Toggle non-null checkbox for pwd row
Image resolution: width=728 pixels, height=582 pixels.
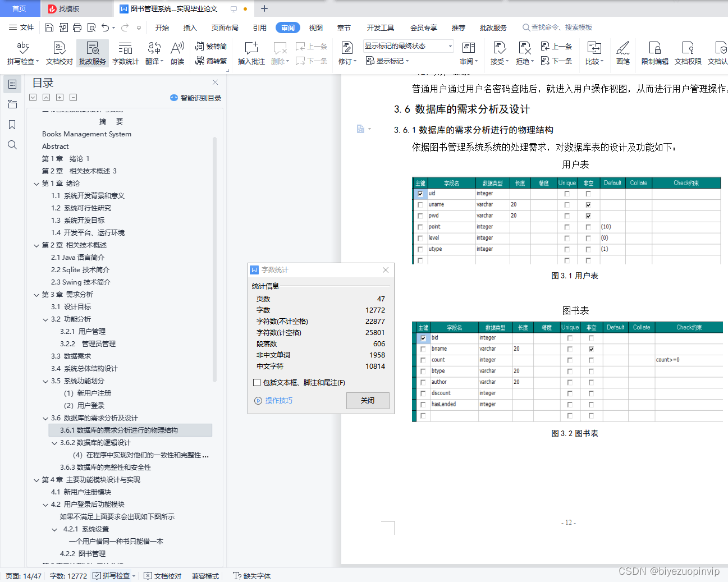point(588,216)
